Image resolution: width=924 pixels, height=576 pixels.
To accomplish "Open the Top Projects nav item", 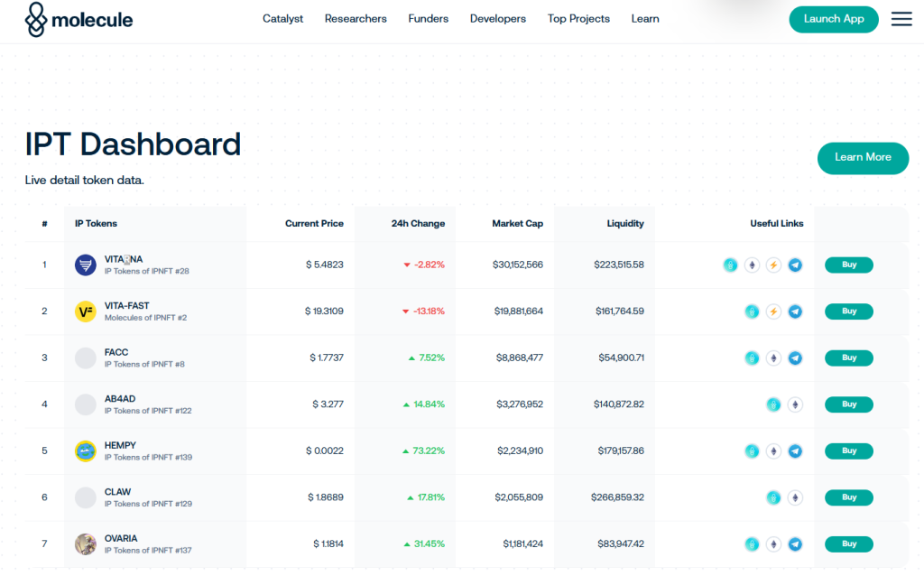I will coord(578,19).
